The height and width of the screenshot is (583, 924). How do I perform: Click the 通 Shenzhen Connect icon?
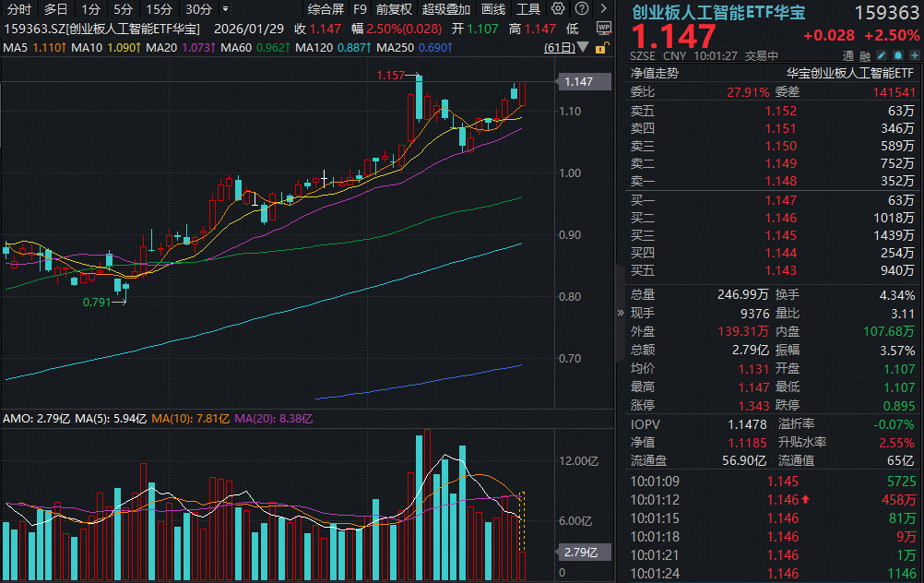click(x=848, y=55)
